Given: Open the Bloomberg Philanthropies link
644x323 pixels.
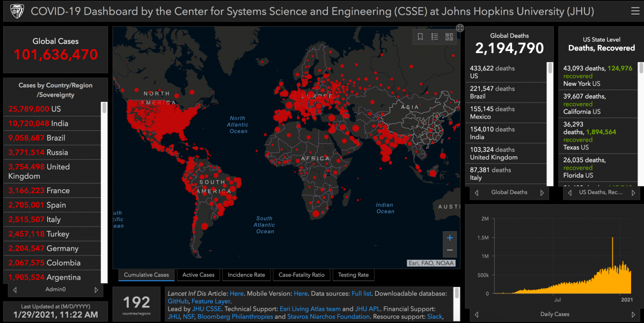Looking at the screenshot, I should pyautogui.click(x=235, y=317).
